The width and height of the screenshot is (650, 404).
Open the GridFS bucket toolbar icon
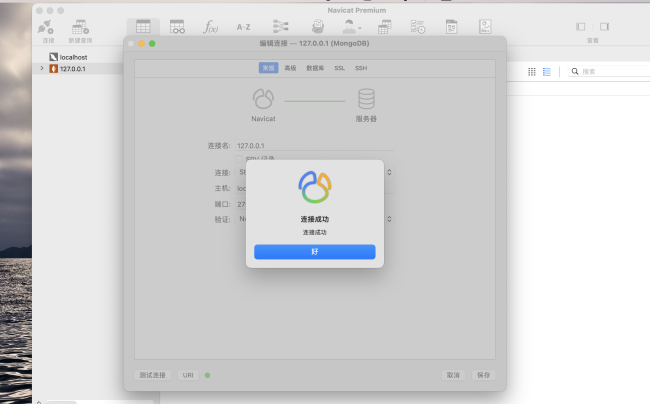point(318,27)
